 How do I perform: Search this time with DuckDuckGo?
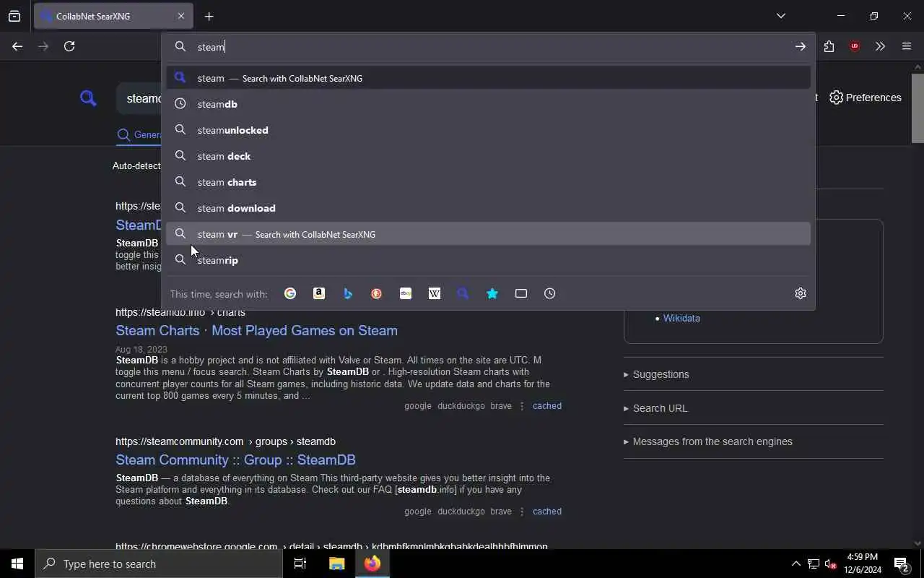pyautogui.click(x=377, y=293)
